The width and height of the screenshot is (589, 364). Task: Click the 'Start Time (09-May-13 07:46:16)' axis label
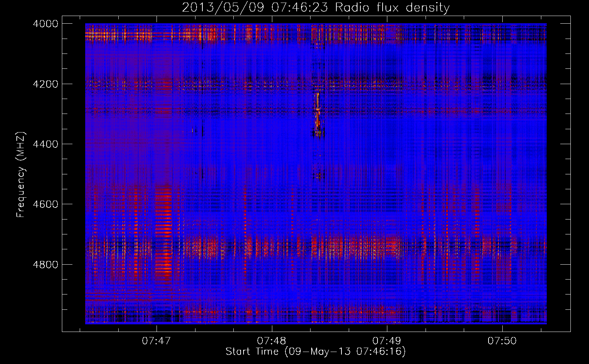click(x=316, y=352)
